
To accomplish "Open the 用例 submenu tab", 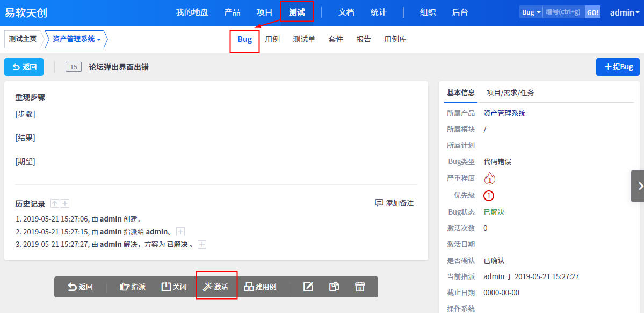I will [272, 39].
